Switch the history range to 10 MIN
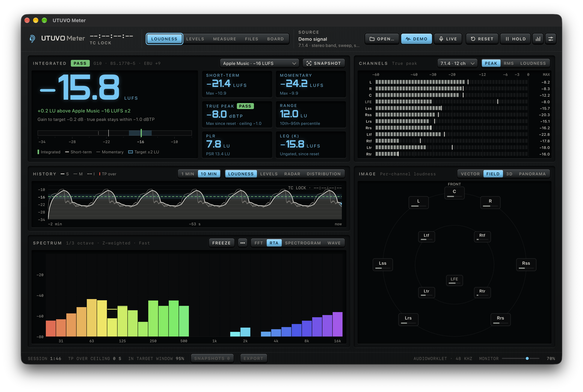This screenshot has width=583, height=392. click(x=209, y=174)
